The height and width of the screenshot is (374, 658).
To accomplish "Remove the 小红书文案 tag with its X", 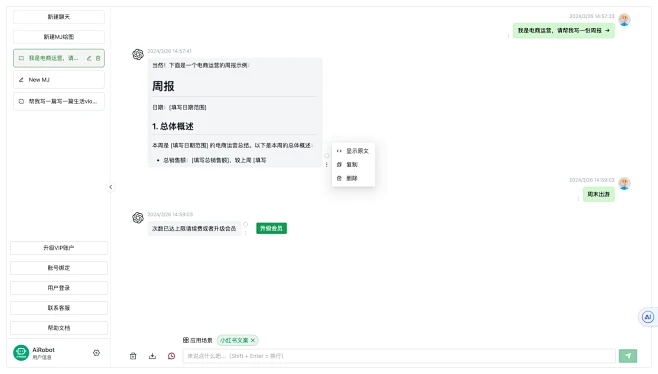I will tap(253, 340).
